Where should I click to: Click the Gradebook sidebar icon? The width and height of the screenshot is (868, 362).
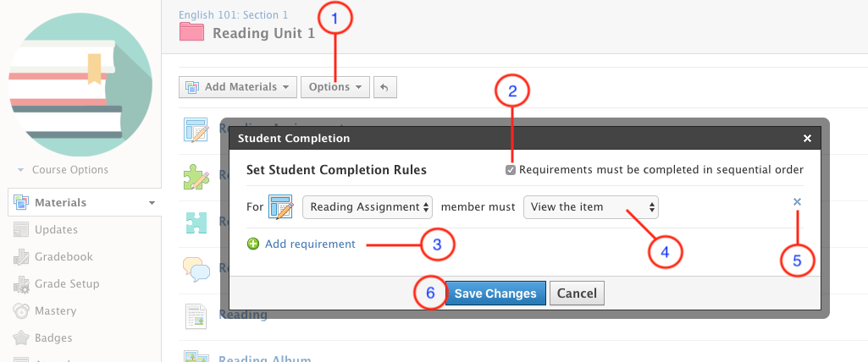click(21, 257)
